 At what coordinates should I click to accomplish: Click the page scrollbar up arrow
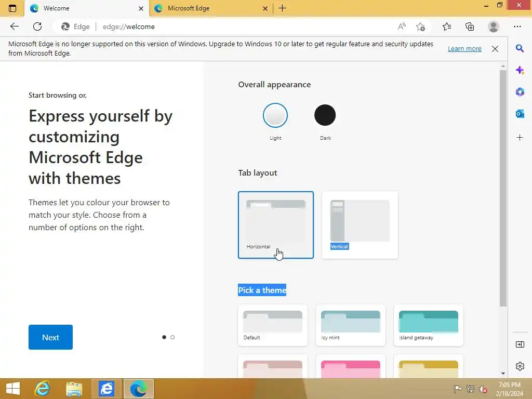503,66
